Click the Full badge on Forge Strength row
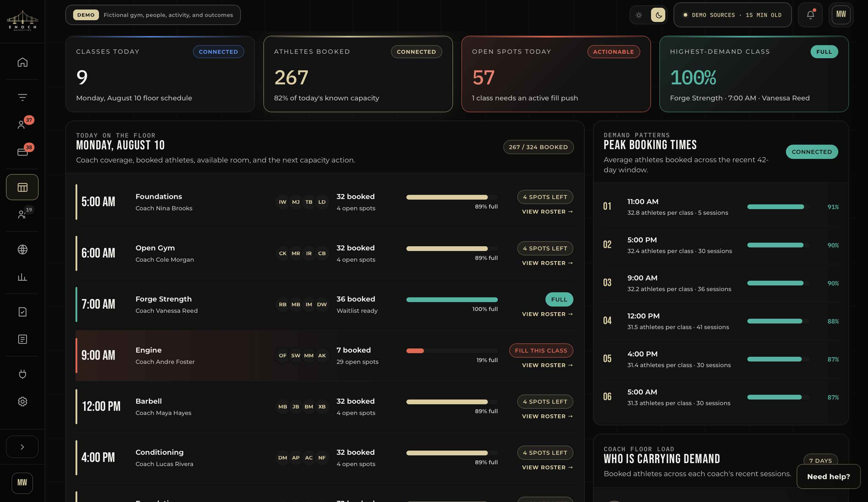 [x=559, y=299]
